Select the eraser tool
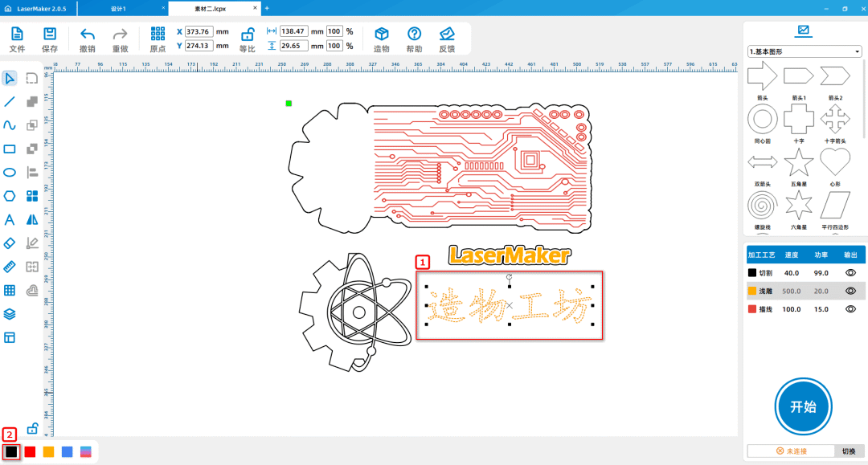The height and width of the screenshot is (465, 868). [10, 243]
